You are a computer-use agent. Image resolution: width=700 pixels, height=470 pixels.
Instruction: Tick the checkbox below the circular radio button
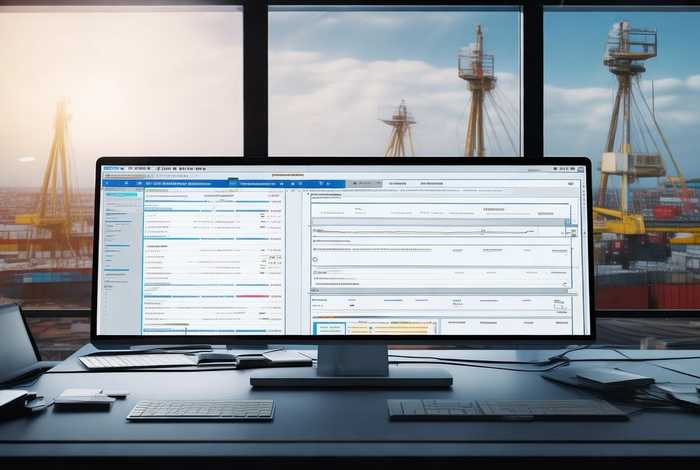pos(315,270)
